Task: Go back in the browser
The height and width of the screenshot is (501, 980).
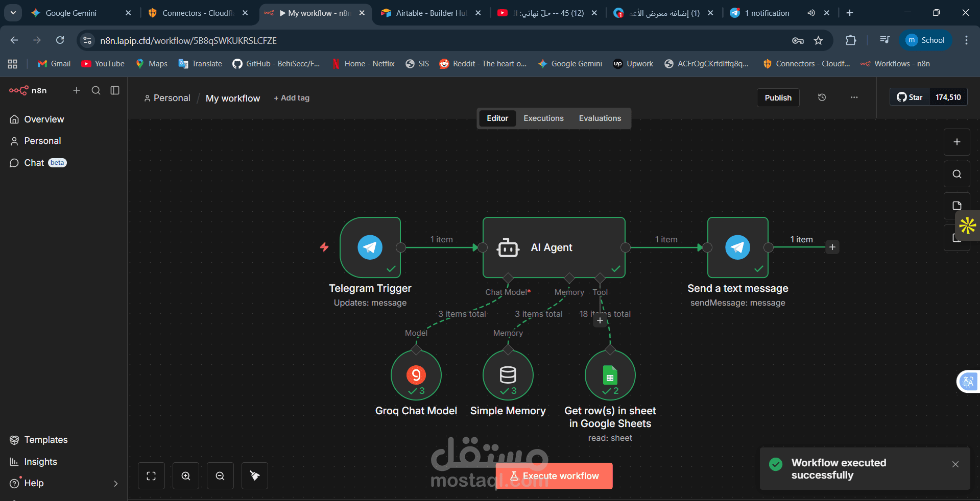Action: 14,40
